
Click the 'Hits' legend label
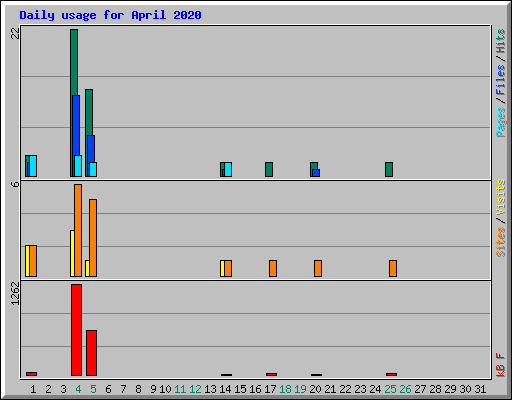[x=500, y=41]
